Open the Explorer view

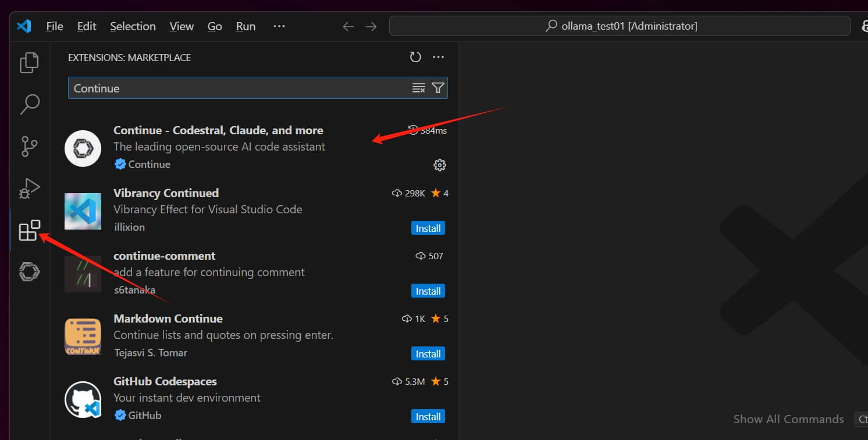tap(29, 62)
